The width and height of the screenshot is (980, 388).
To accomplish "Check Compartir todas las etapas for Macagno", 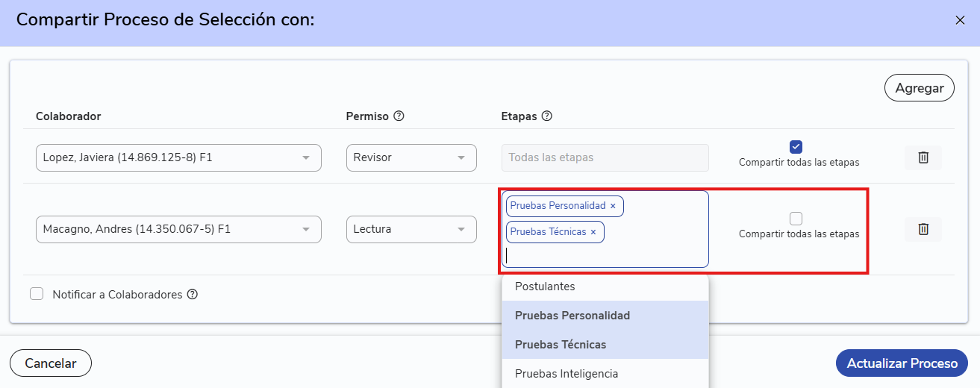I will (x=796, y=219).
